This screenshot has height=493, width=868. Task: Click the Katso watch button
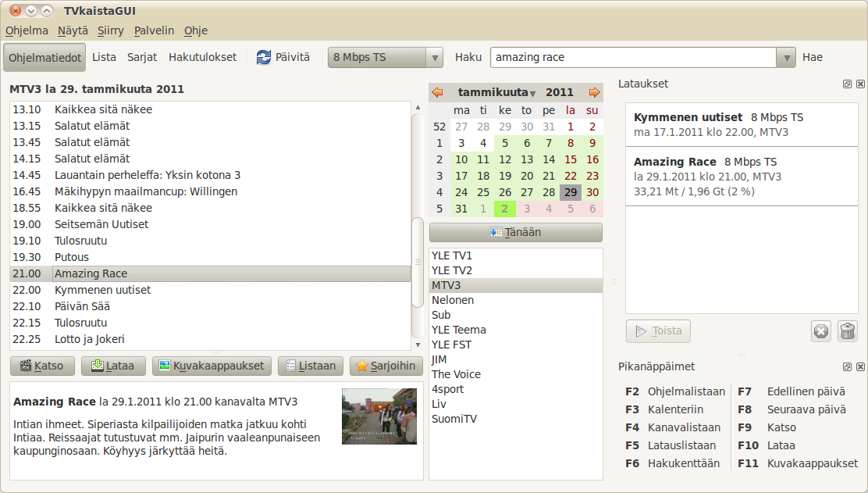42,366
